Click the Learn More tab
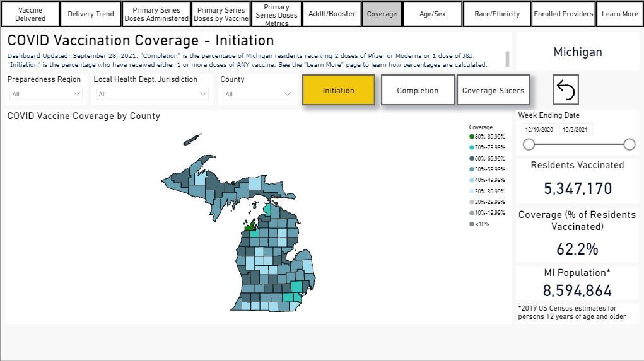Screen dimensions: 644x361 tap(619, 14)
